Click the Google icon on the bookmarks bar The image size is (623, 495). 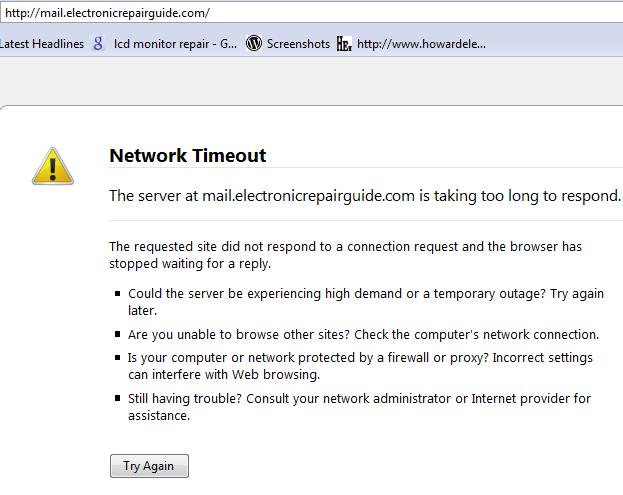tap(98, 43)
